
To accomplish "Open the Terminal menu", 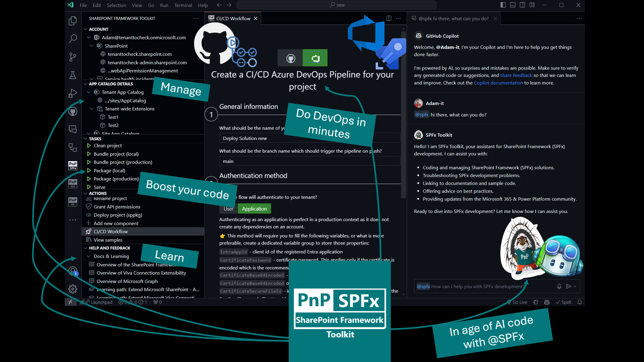I will pos(183,5).
